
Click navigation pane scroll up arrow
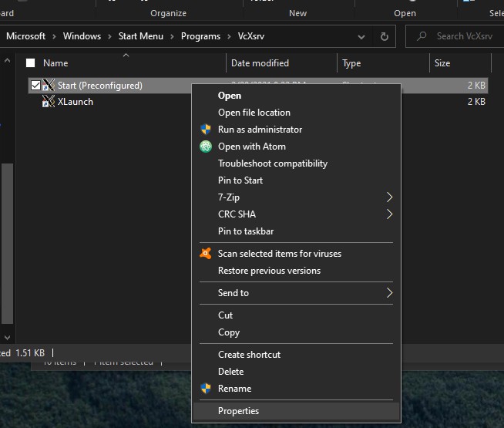tap(7, 60)
